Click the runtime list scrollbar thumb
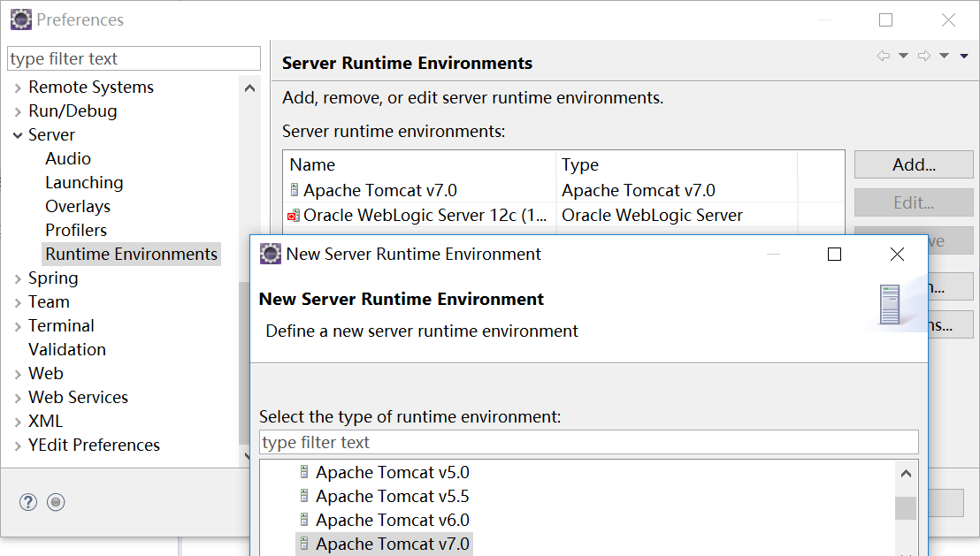The width and height of the screenshot is (980, 556). pos(906,508)
